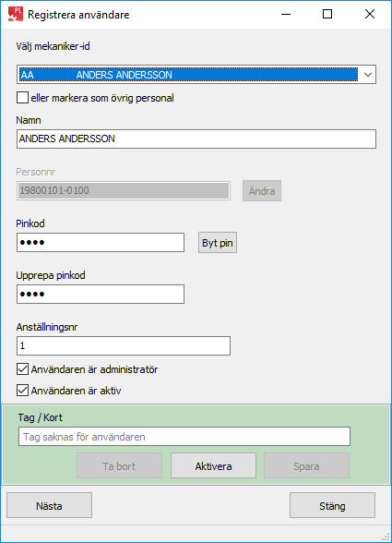Click the disabled Personnr field

coord(124,190)
